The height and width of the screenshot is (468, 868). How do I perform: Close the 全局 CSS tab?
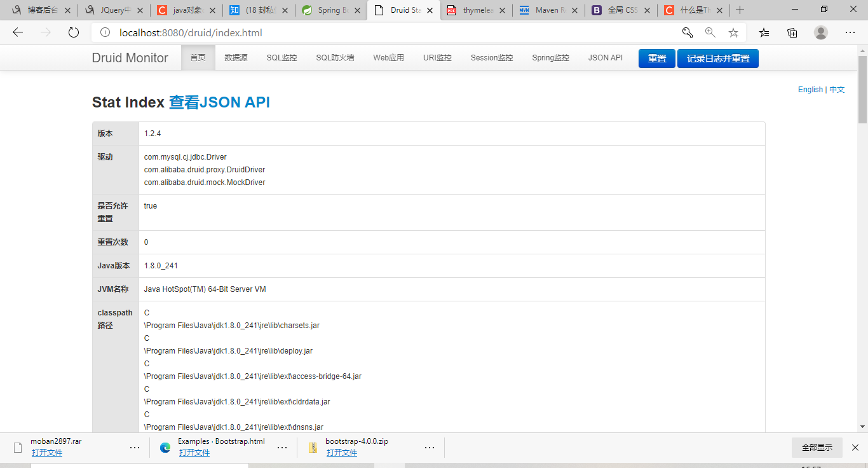pyautogui.click(x=647, y=10)
